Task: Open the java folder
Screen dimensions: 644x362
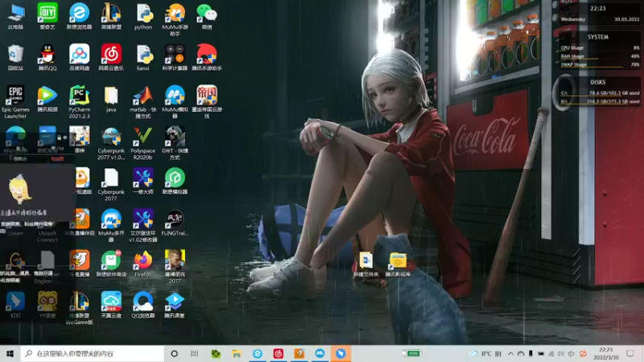Action: click(x=111, y=98)
